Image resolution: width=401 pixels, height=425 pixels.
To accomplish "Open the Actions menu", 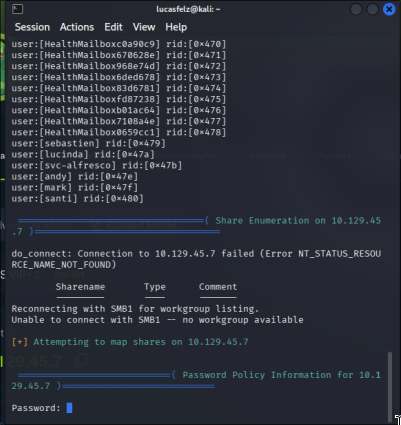I will [77, 27].
